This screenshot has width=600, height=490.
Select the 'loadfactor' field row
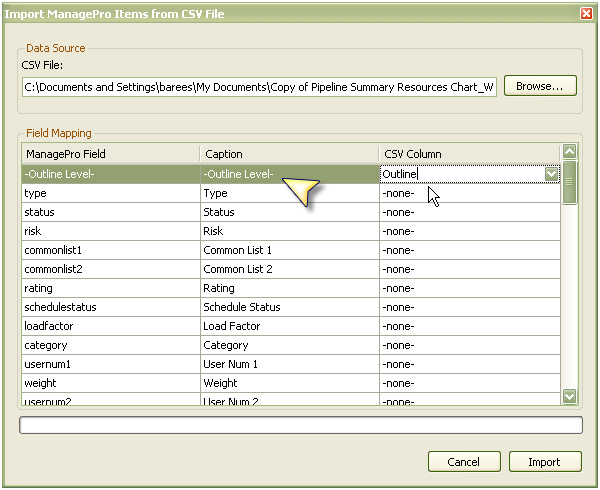[x=111, y=326]
